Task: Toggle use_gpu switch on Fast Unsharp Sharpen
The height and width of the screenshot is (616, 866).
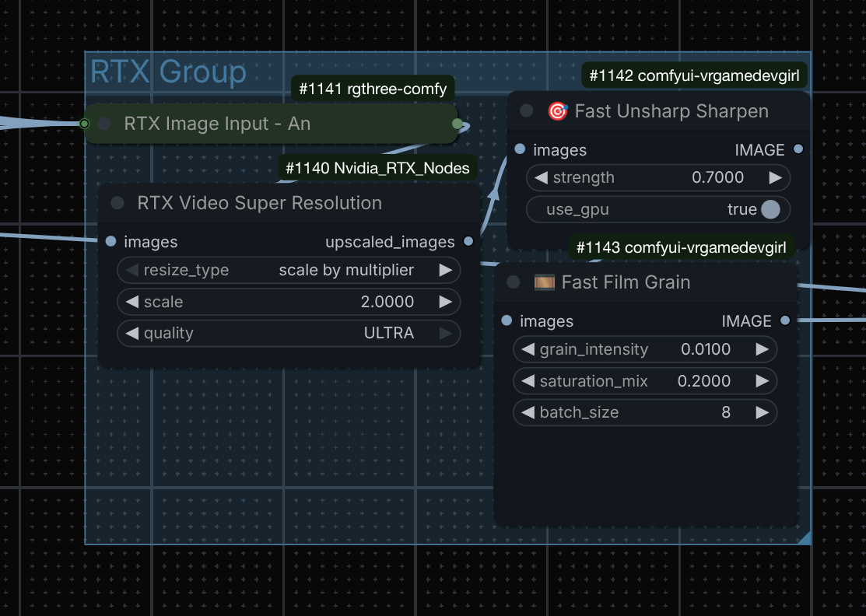Action: click(x=770, y=209)
